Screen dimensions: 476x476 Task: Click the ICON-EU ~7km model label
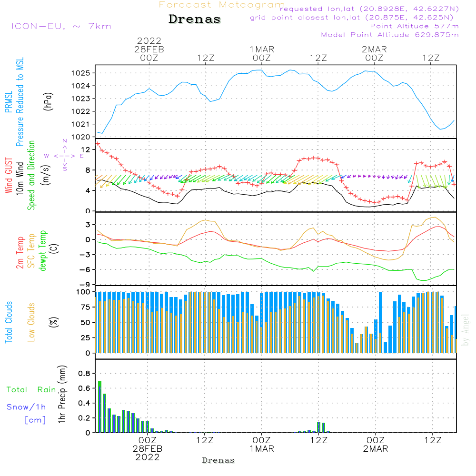coord(61,26)
